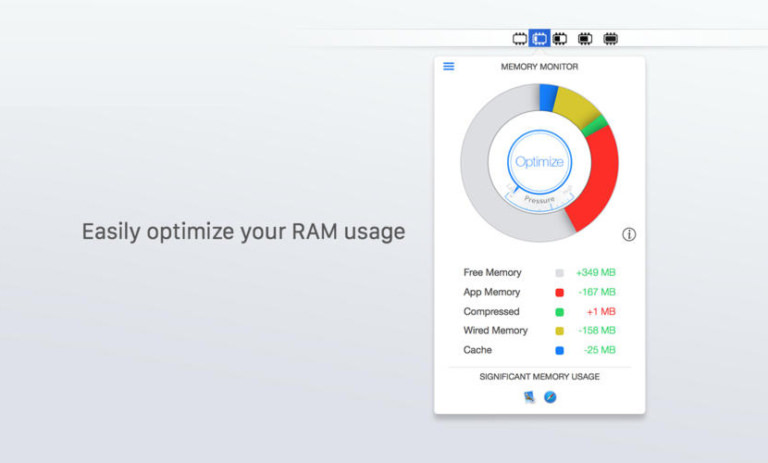Click the highlighted blue memory chip menu bar icon
The width and height of the screenshot is (768, 463).
click(539, 39)
